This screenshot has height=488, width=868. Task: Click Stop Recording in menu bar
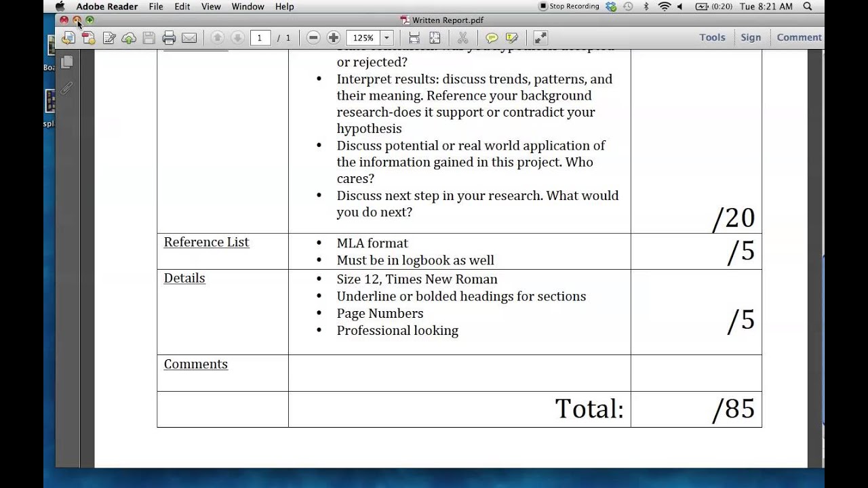(x=569, y=6)
